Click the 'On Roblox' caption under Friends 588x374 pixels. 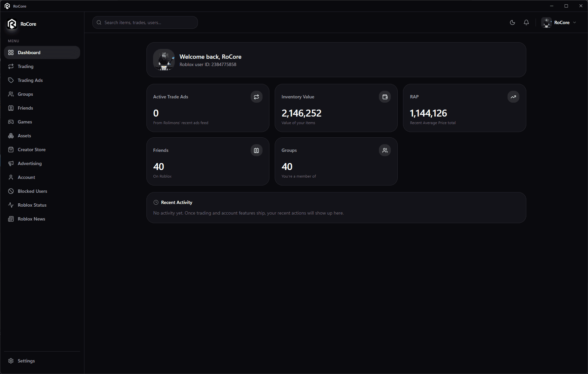click(x=162, y=176)
